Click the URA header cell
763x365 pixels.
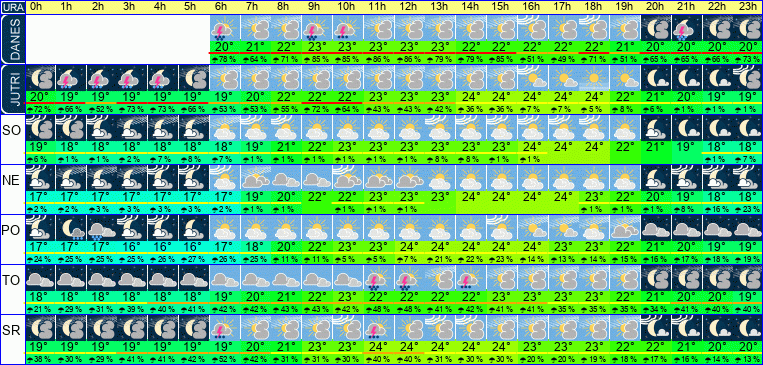pyautogui.click(x=12, y=7)
